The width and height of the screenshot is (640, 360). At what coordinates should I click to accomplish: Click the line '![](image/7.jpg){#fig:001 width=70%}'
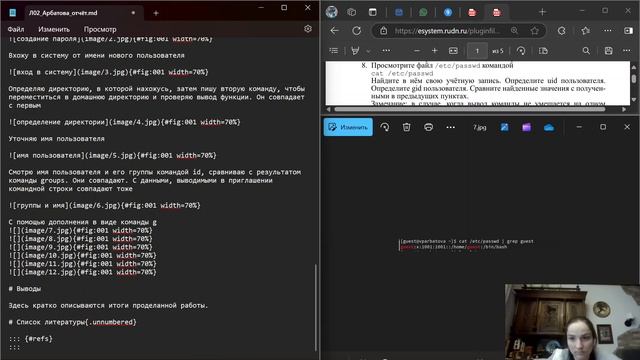pyautogui.click(x=80, y=230)
